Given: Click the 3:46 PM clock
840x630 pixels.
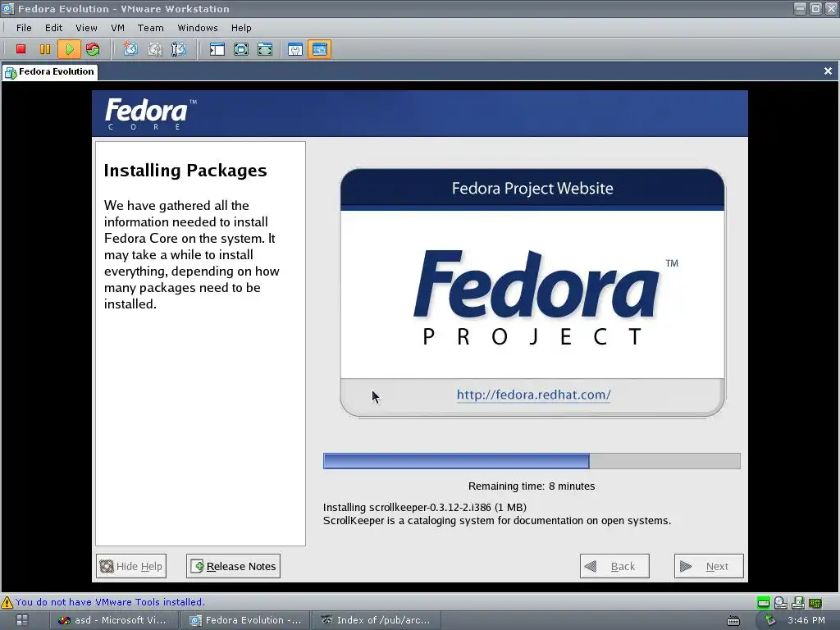Looking at the screenshot, I should click(806, 620).
